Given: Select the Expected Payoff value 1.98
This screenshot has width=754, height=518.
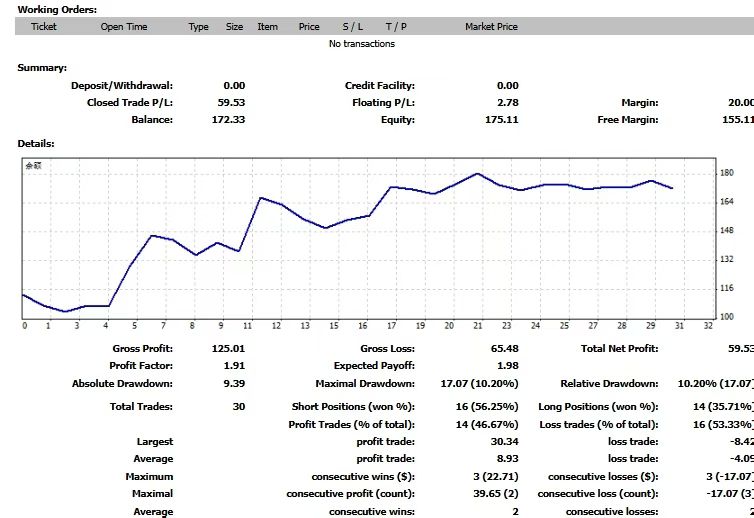Looking at the screenshot, I should pos(508,366).
